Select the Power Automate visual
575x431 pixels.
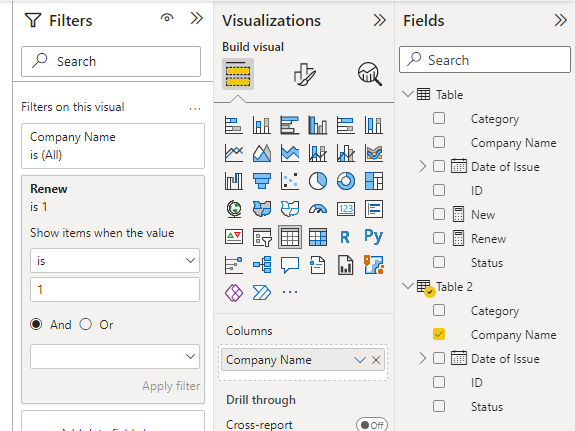pyautogui.click(x=262, y=293)
